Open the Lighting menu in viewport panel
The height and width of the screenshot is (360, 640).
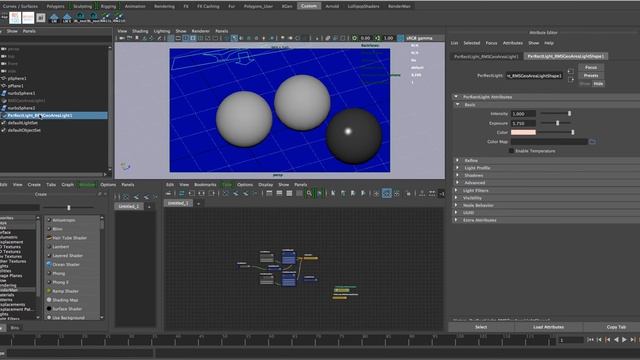pos(162,31)
